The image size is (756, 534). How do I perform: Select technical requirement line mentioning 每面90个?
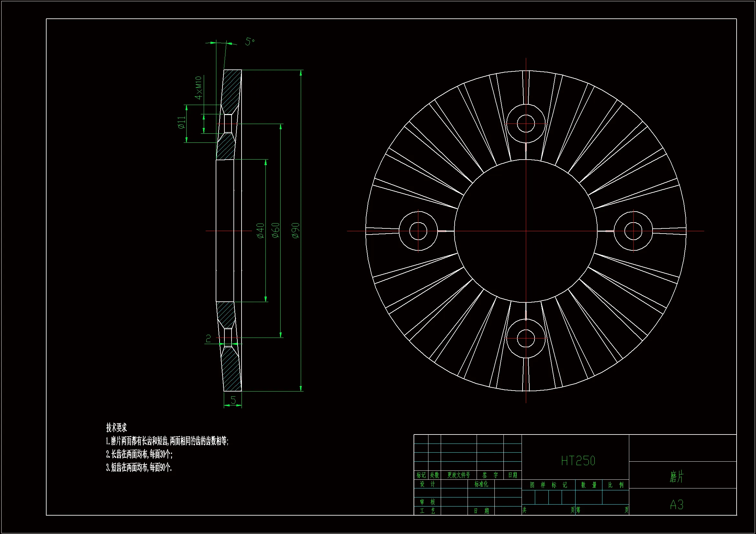coord(139,467)
